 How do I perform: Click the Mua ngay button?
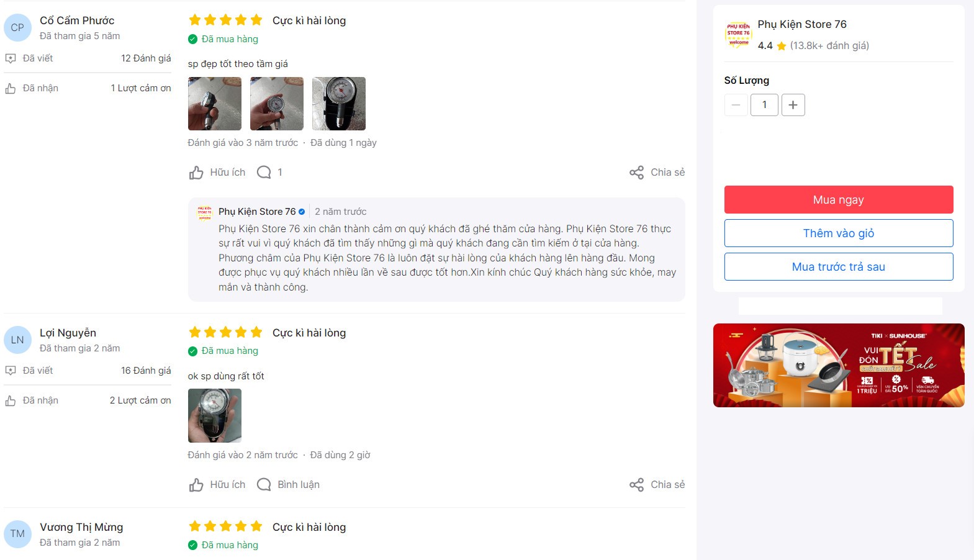[x=839, y=200]
